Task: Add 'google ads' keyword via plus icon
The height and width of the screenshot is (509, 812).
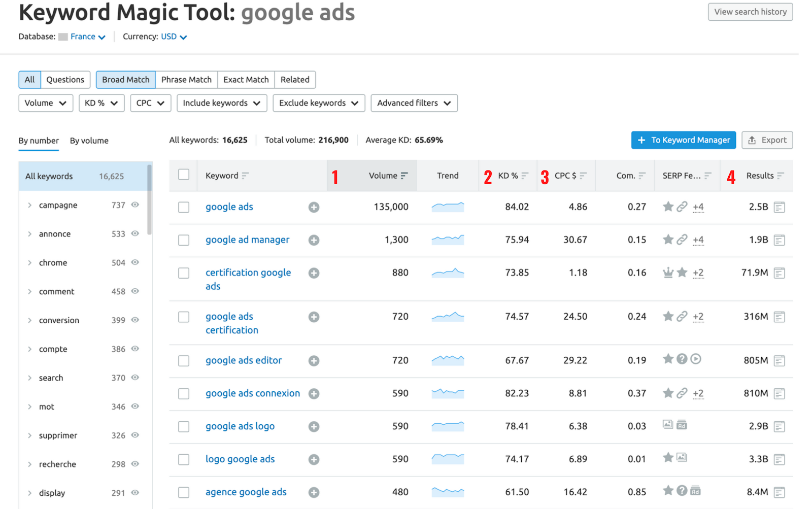Action: [314, 207]
